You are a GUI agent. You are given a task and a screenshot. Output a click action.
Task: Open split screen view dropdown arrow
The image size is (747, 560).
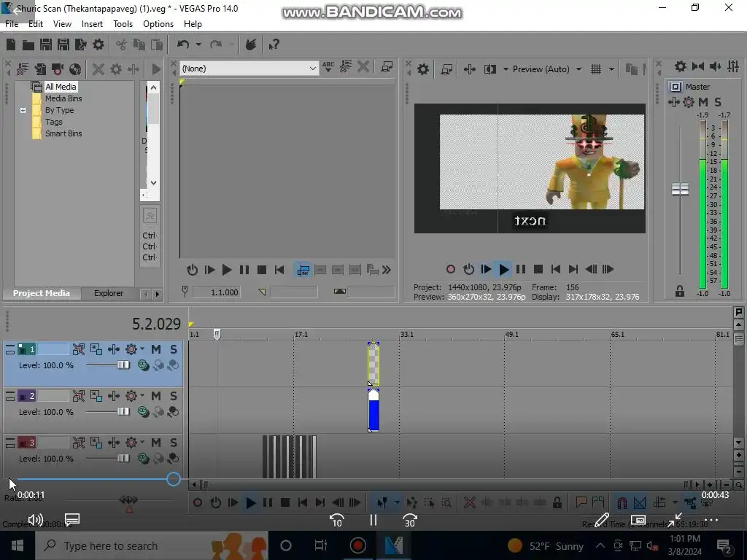506,69
